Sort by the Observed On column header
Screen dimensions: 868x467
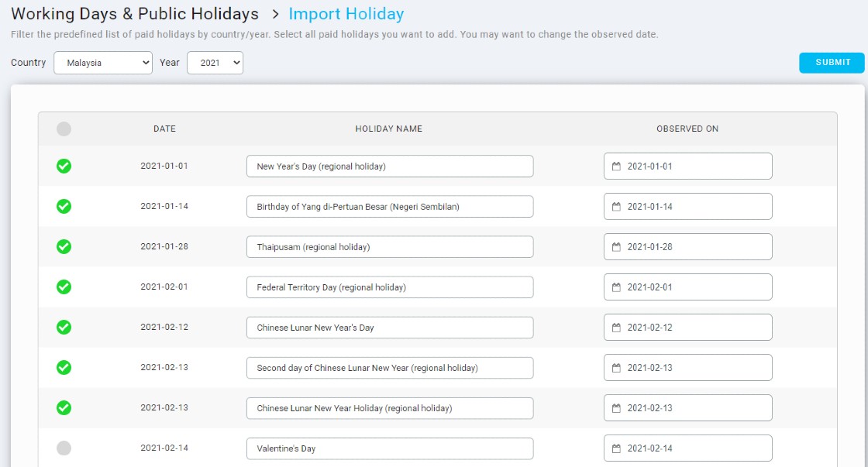pyautogui.click(x=687, y=129)
